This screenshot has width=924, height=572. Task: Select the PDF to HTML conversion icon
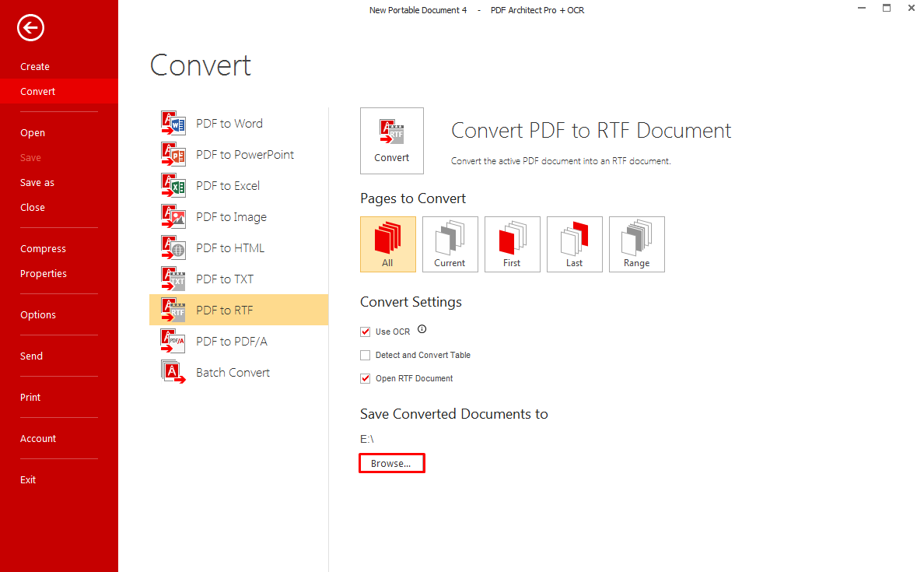173,248
